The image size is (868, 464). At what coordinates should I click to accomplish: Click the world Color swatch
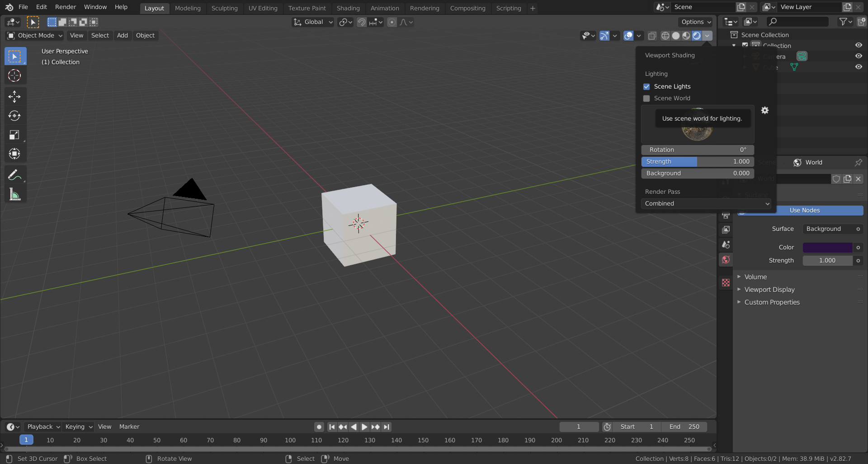point(827,248)
